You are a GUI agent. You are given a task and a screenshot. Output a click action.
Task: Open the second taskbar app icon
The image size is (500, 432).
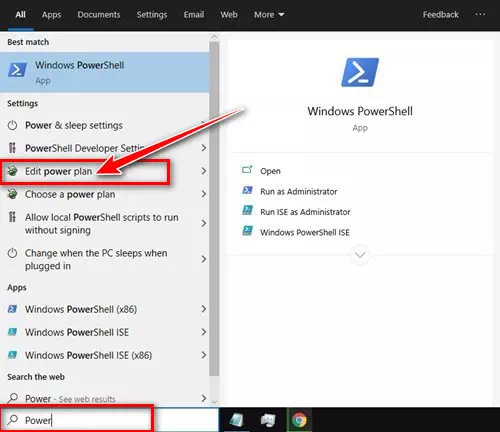[268, 420]
